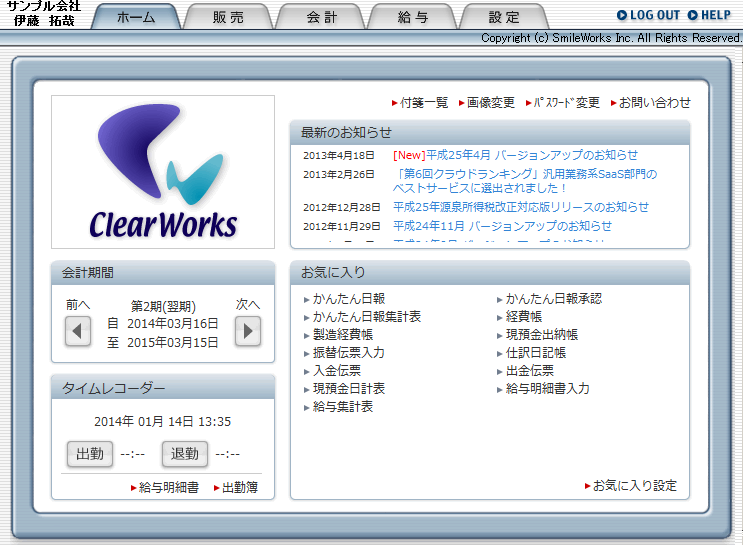Open 平成24年11月 バージョンアップのお知らせ
The height and width of the screenshot is (546, 744).
[x=502, y=226]
